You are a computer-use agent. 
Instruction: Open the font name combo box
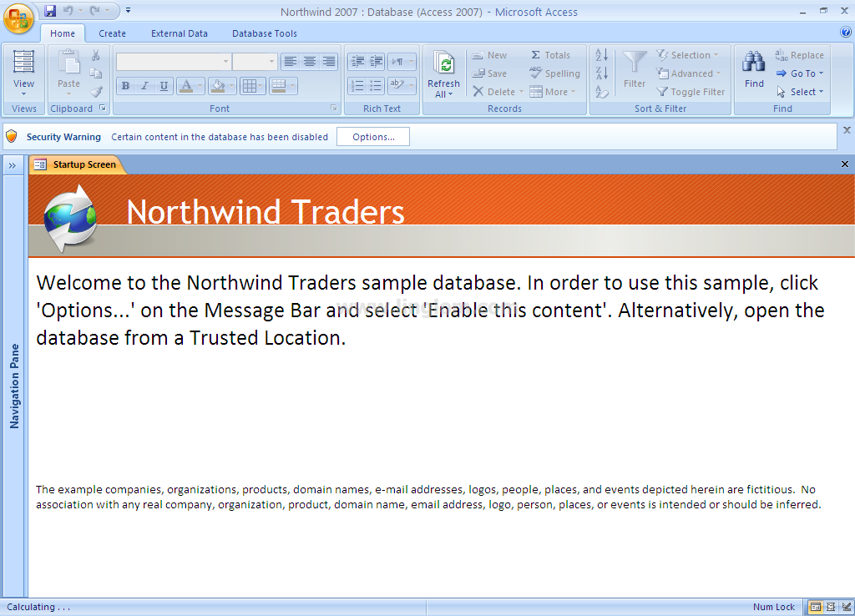pos(174,62)
